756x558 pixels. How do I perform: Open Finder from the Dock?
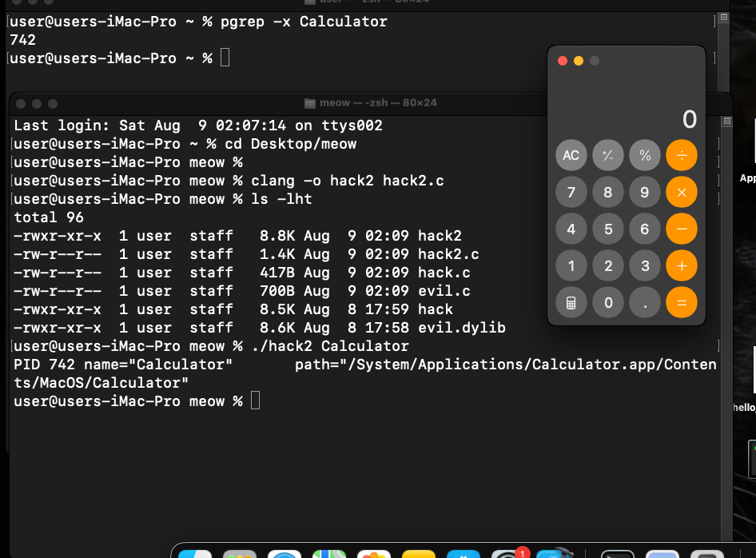[x=195, y=554]
